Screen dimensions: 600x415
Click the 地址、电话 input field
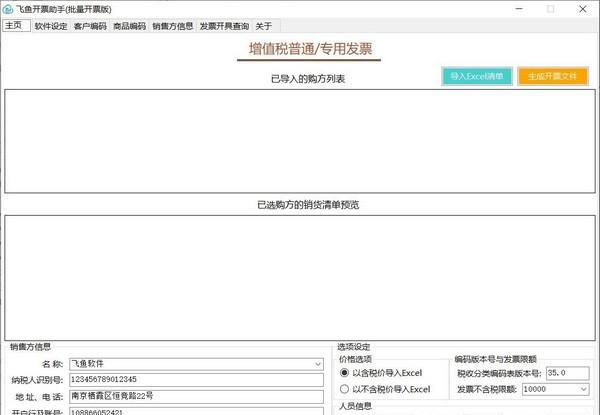tap(196, 396)
